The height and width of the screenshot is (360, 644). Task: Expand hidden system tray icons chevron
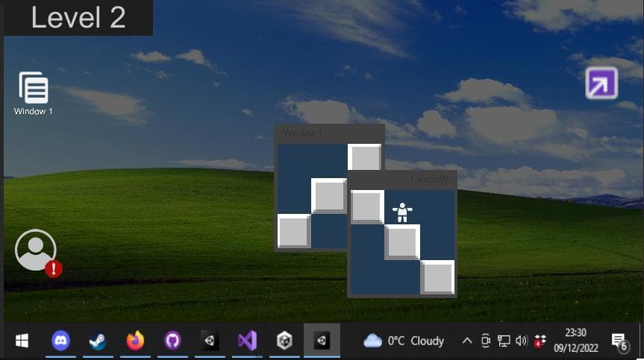coord(467,341)
